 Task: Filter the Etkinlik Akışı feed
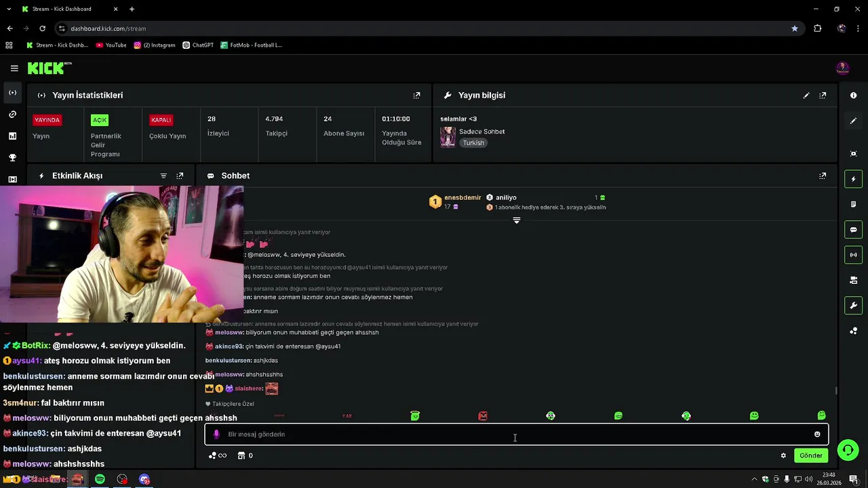[163, 176]
